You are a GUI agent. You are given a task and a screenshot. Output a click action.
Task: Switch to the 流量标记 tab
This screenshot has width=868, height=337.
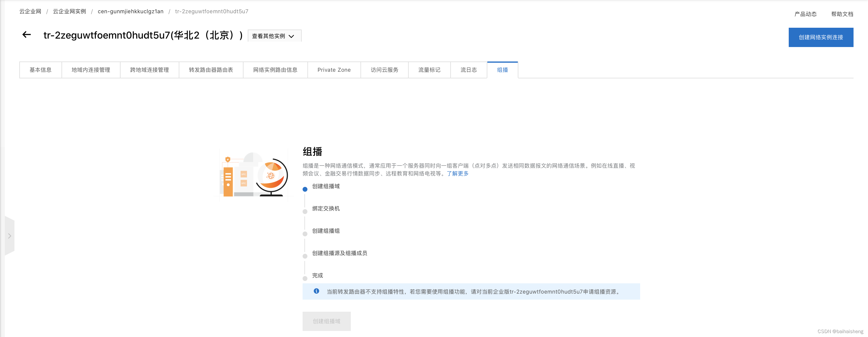coord(429,70)
